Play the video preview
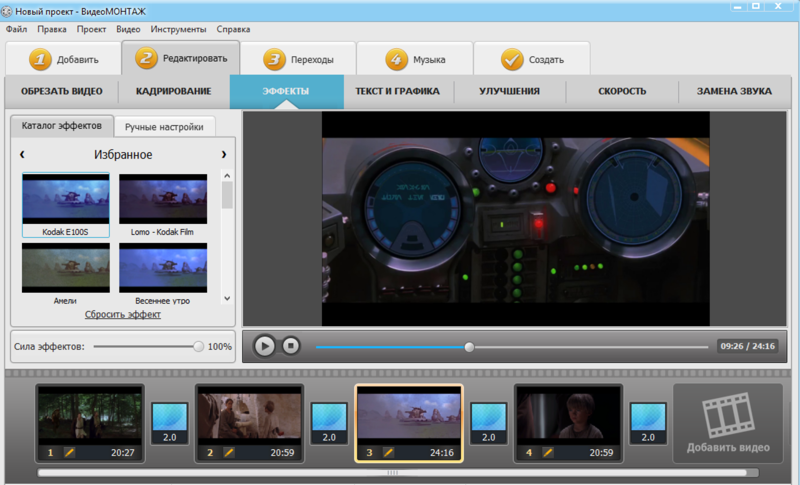This screenshot has width=800, height=485. [x=264, y=346]
